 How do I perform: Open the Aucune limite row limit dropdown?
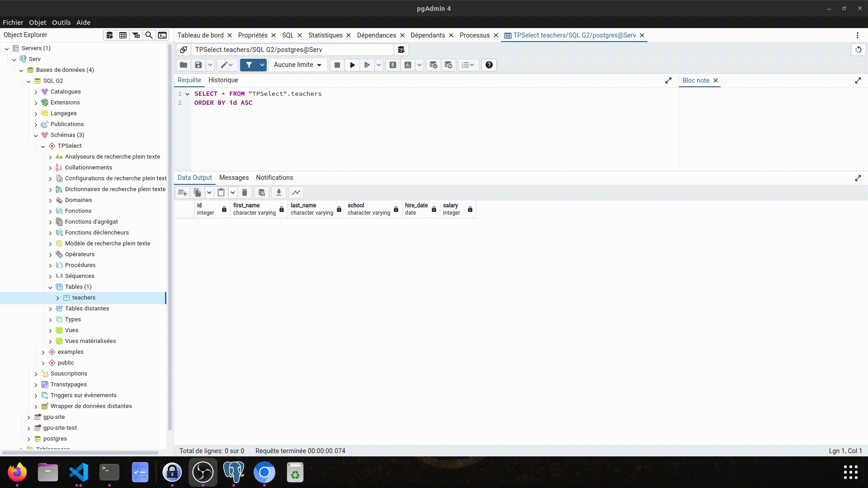click(297, 65)
